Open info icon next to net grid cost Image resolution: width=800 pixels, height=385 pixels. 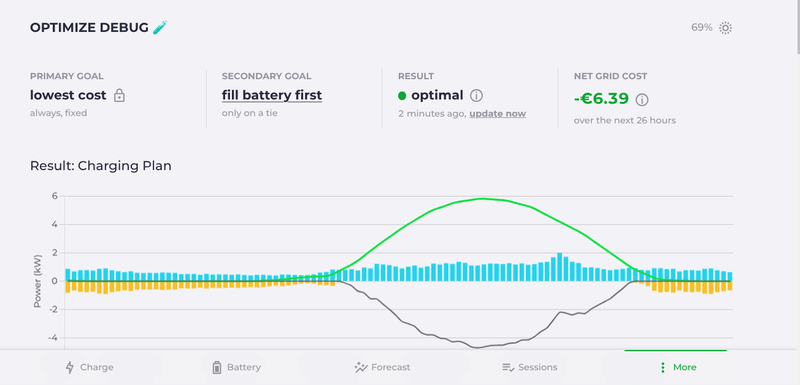[x=642, y=99]
